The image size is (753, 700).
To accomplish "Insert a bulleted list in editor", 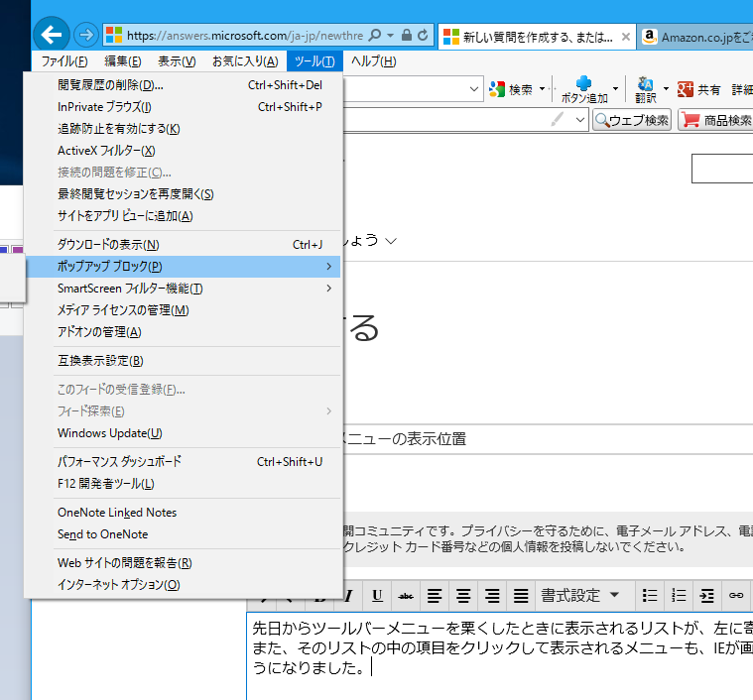I will pos(650,596).
